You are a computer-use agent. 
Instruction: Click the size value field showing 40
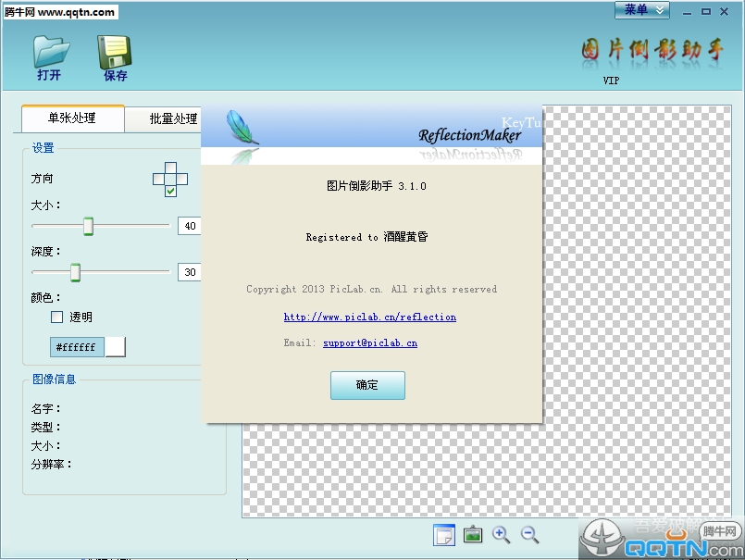click(190, 226)
